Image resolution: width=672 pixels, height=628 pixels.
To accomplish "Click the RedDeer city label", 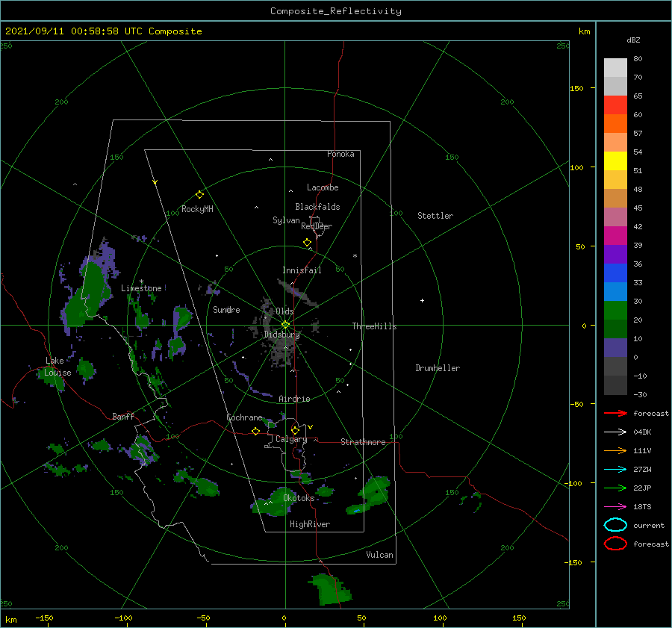I will pyautogui.click(x=317, y=226).
